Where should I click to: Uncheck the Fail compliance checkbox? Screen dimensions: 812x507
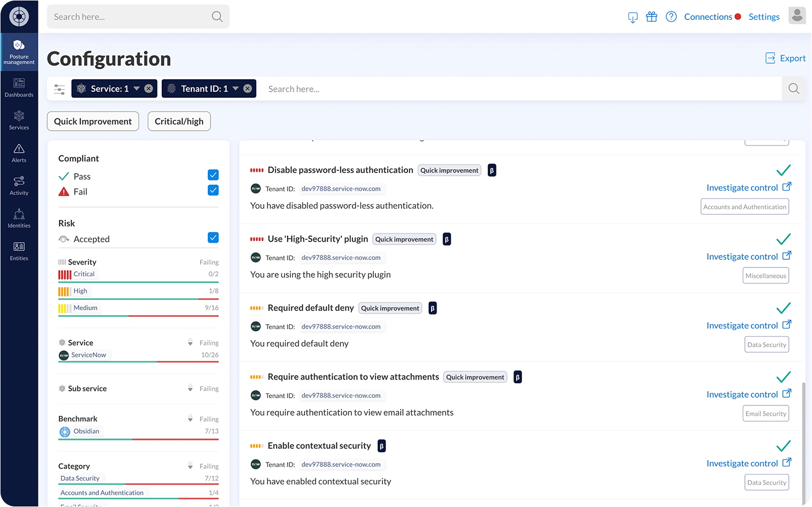coord(213,190)
